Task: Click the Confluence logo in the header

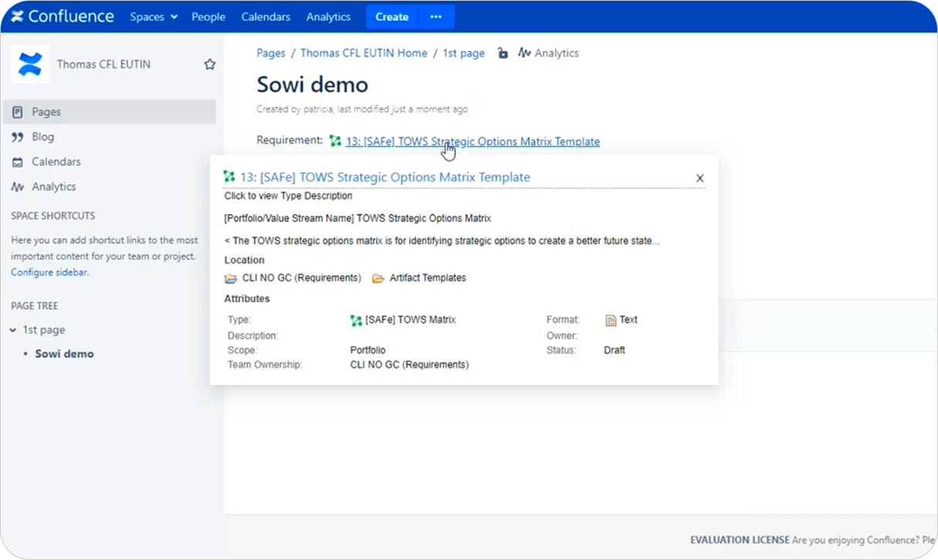Action: pyautogui.click(x=62, y=16)
